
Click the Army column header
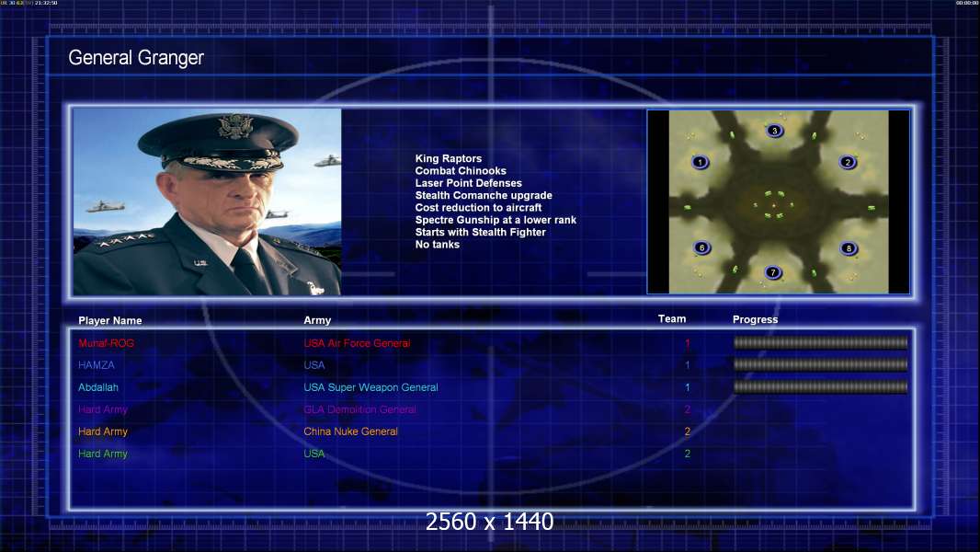(x=317, y=320)
